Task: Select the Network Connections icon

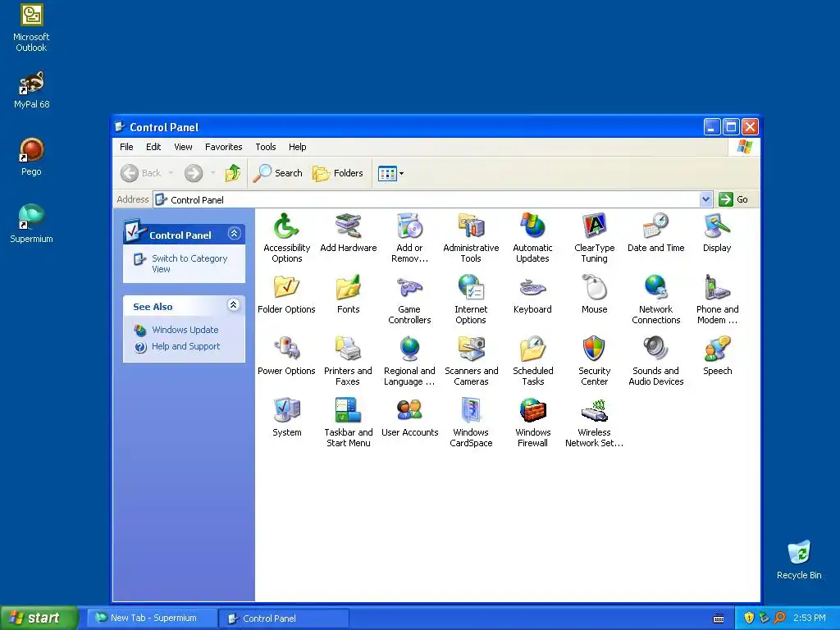Action: click(x=655, y=299)
